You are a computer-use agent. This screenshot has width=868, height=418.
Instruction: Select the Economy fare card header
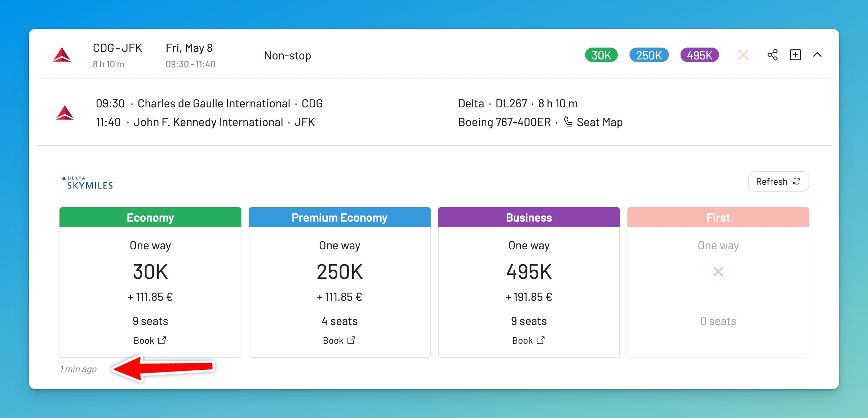(x=150, y=217)
